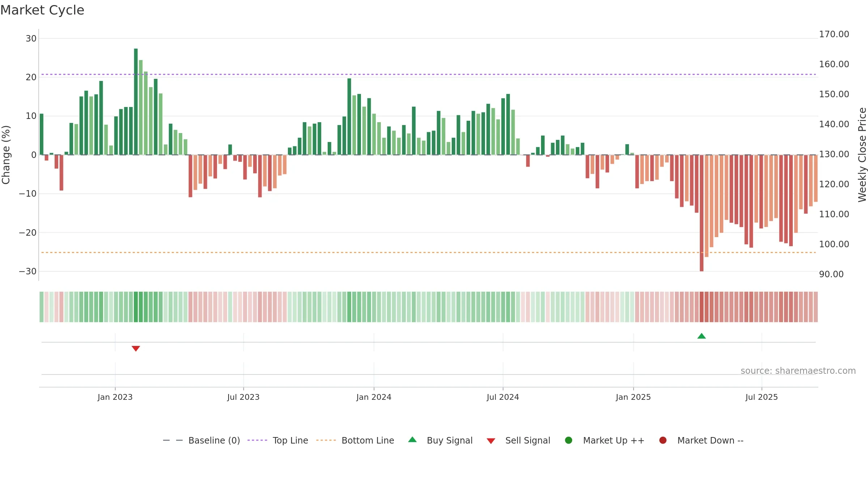Toggle the Market Up ++ legend entry
The height and width of the screenshot is (488, 868).
click(605, 440)
